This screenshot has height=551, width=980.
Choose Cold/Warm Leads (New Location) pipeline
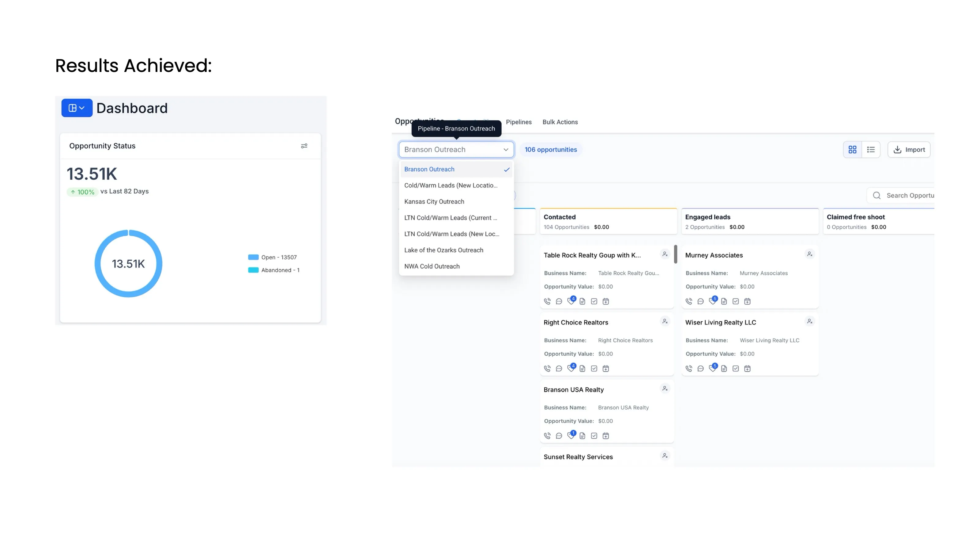(456, 186)
